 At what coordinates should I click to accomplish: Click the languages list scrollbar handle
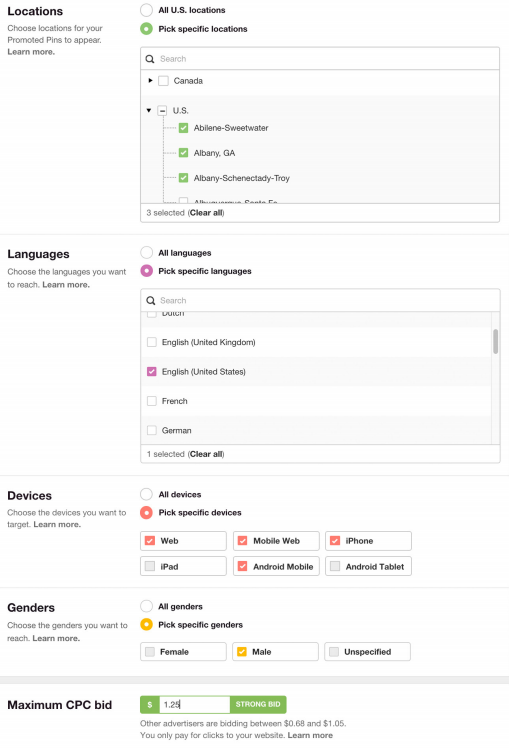496,341
